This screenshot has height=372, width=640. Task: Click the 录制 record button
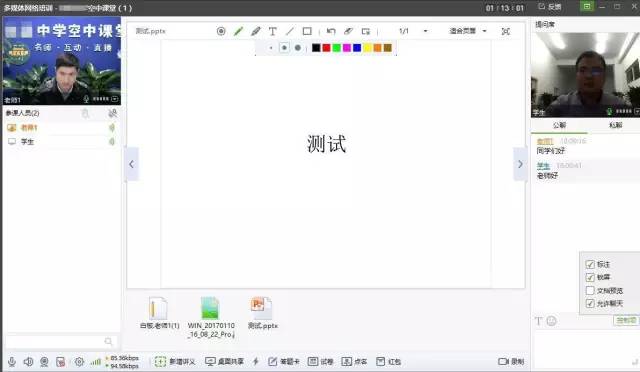(511, 362)
